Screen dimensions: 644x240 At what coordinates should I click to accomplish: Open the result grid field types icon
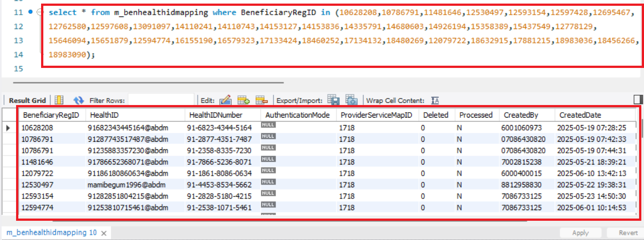click(59, 100)
